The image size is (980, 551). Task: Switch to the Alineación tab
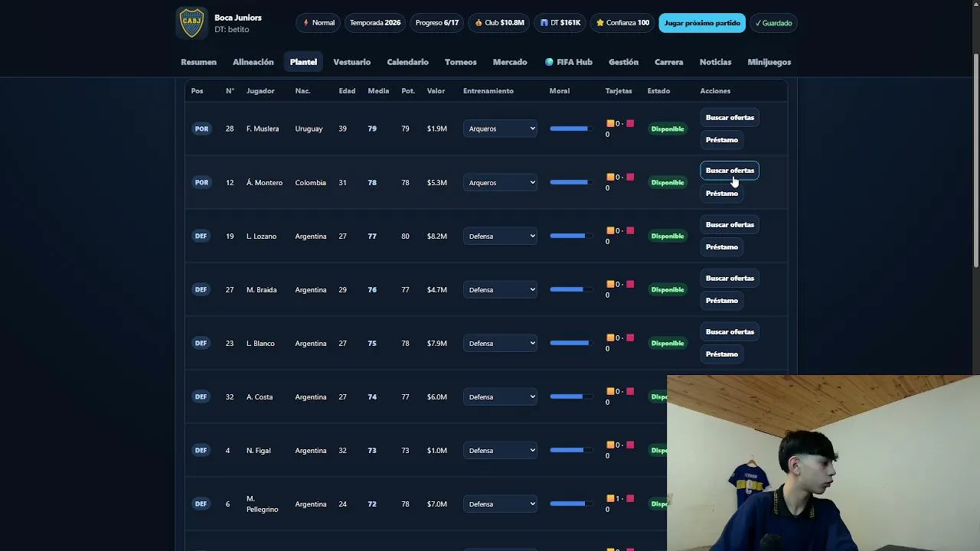(x=253, y=62)
